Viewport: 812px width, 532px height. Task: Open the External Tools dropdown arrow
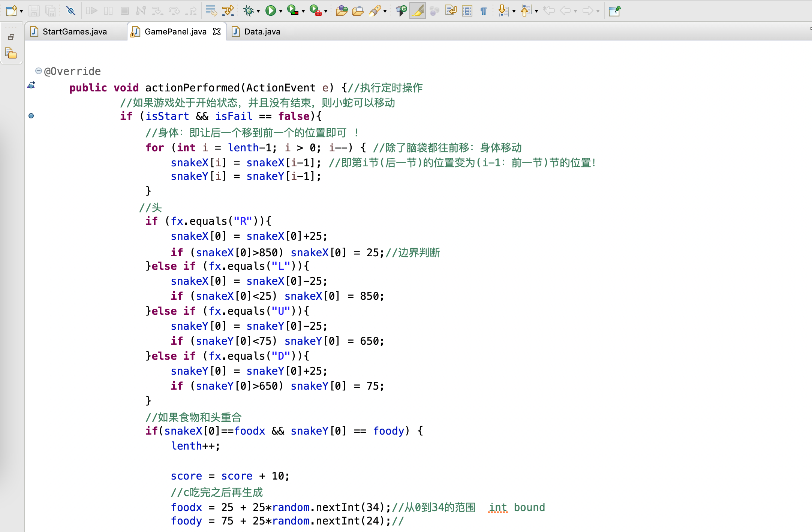(x=326, y=11)
